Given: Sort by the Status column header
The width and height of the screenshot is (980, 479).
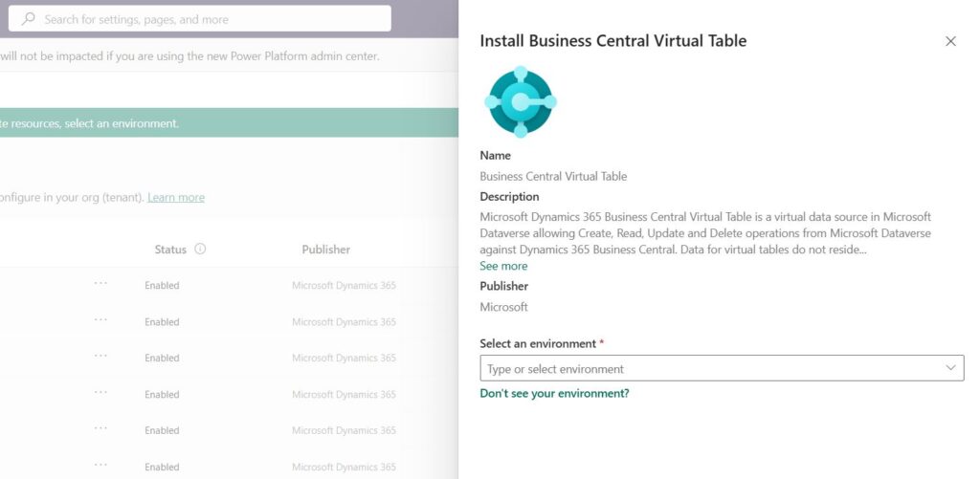Looking at the screenshot, I should coord(170,250).
